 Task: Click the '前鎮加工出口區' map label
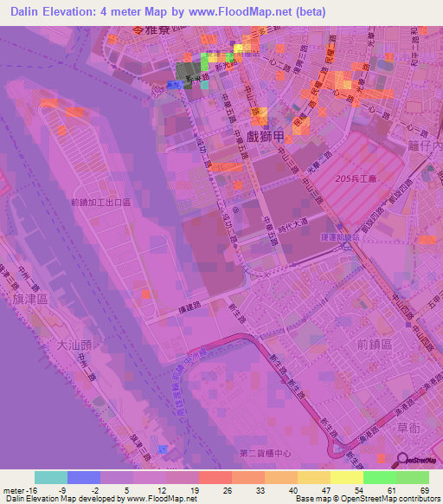101,202
